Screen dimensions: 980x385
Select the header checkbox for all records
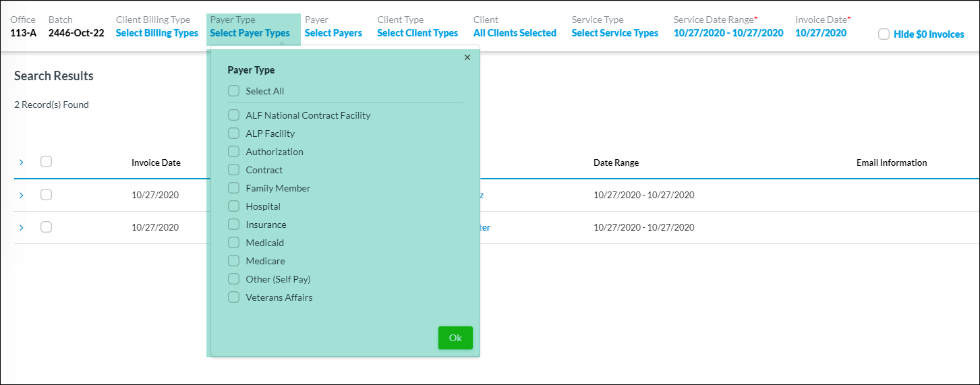tap(46, 161)
